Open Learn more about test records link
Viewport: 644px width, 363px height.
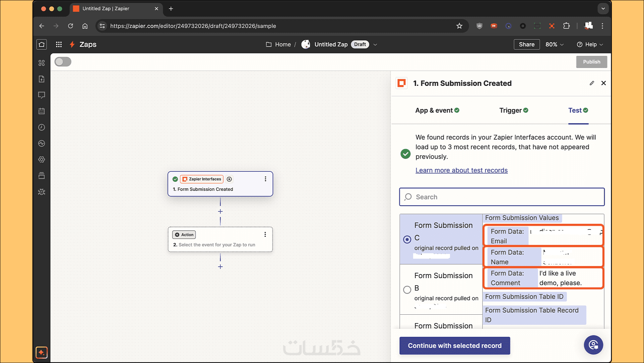pos(461,170)
